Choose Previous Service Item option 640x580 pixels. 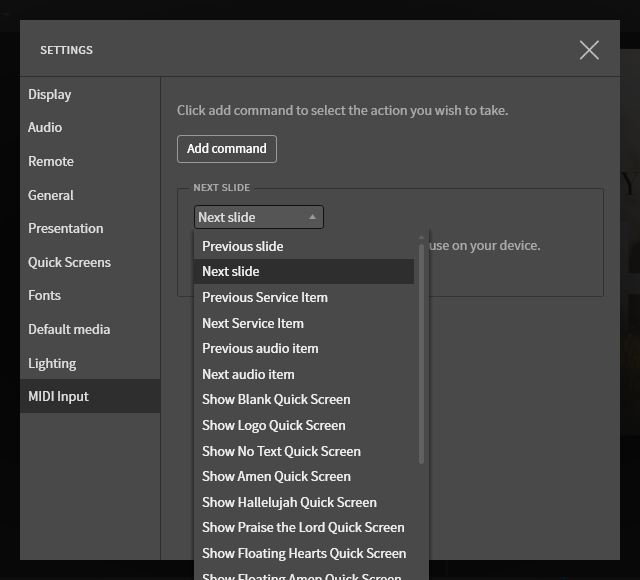point(304,297)
